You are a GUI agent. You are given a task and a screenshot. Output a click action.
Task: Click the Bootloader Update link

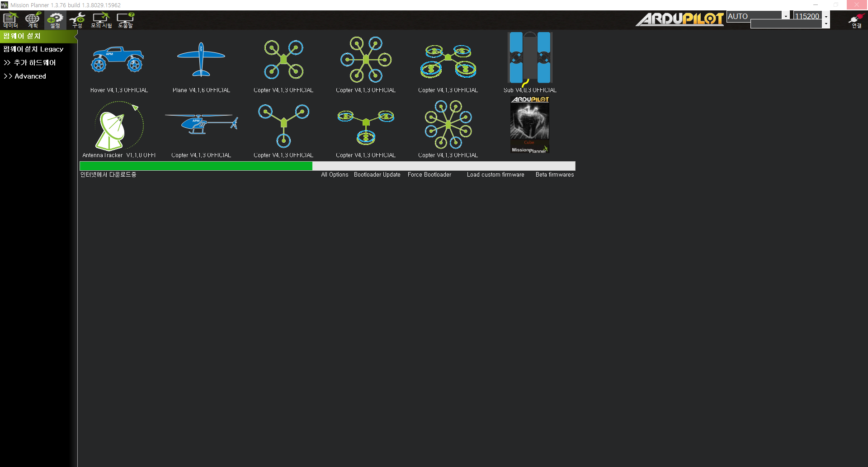[377, 175]
